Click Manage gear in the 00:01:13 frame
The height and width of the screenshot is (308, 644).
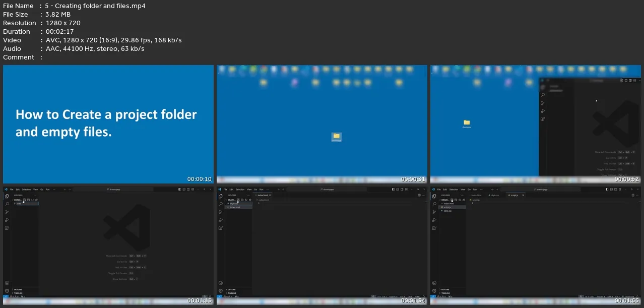coord(7,291)
